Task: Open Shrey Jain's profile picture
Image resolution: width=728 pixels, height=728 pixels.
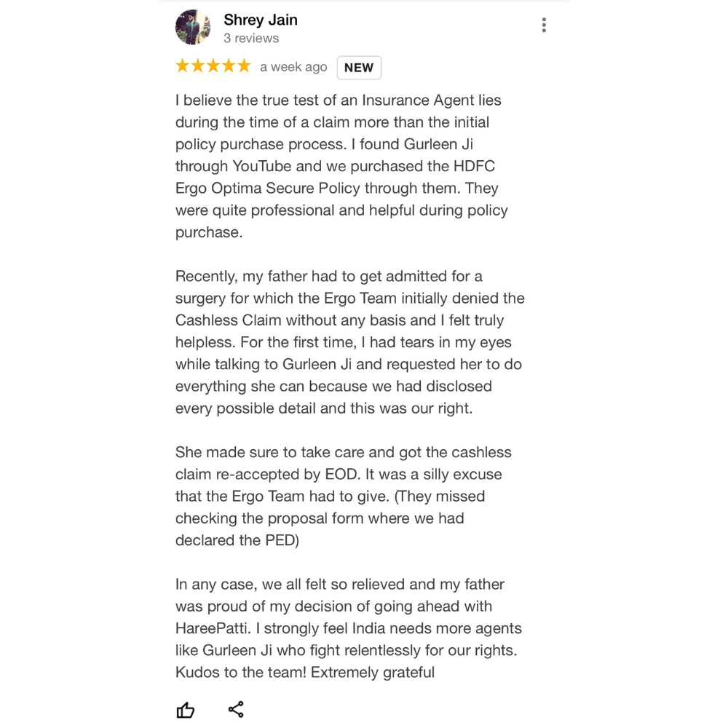Action: (193, 28)
